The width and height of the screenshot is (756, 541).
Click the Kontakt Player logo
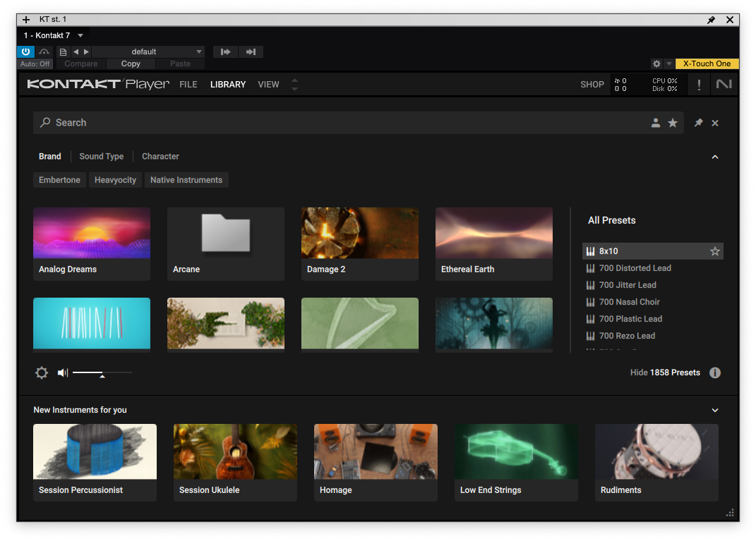(98, 84)
